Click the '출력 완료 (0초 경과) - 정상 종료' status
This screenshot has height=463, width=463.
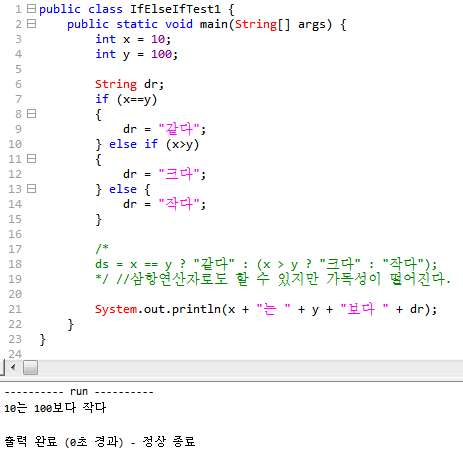point(100,442)
